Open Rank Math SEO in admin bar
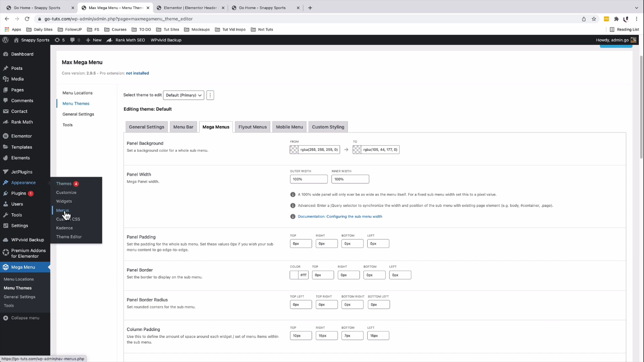Viewport: 644px width, 362px height. click(x=126, y=40)
